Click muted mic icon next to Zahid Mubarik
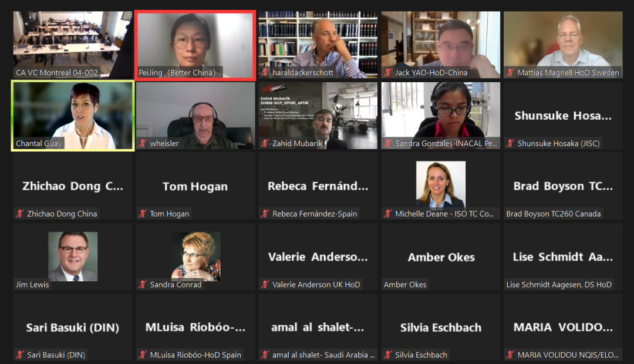Screen dimensions: 634x364 264,143
